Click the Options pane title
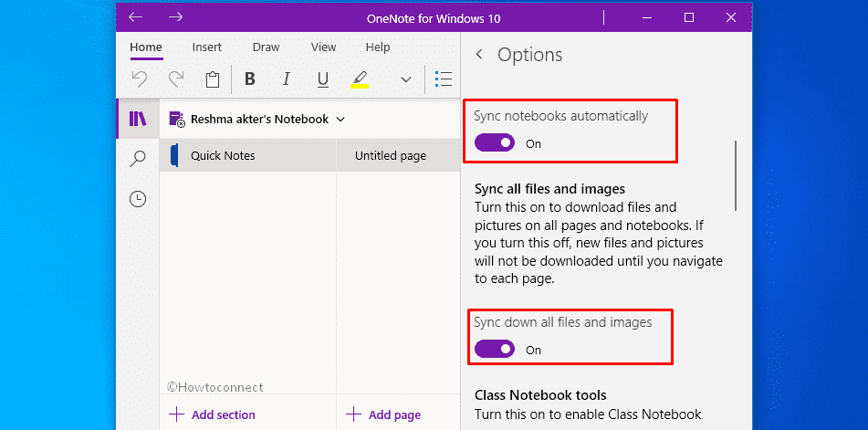The height and width of the screenshot is (430, 868). pyautogui.click(x=529, y=55)
